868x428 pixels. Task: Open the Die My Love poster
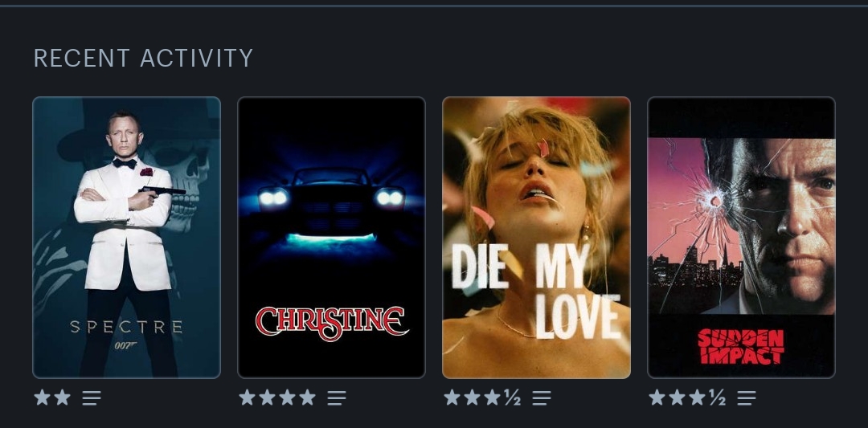tap(536, 238)
